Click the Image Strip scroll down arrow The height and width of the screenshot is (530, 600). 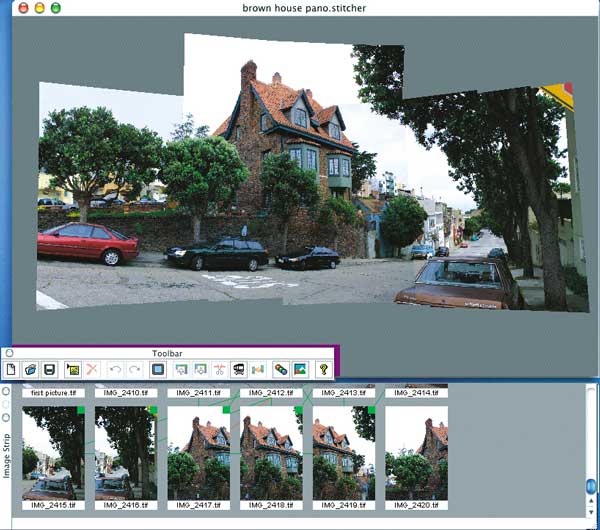tap(591, 511)
